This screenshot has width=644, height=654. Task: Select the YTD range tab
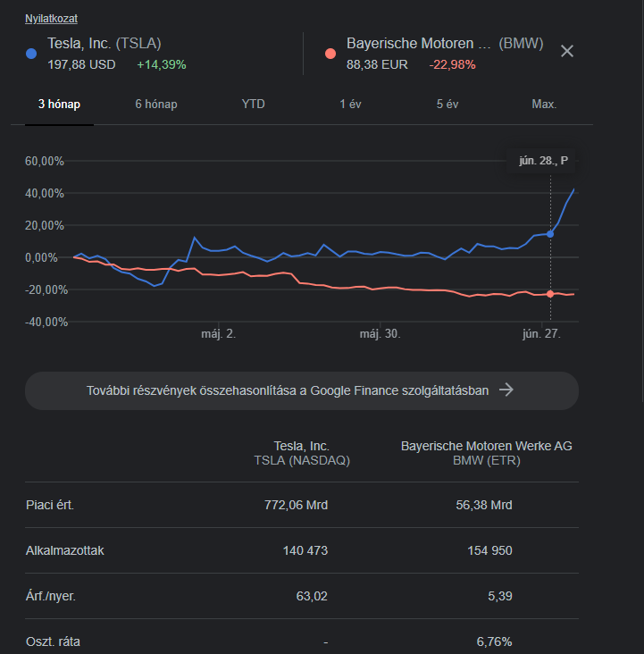tap(253, 105)
